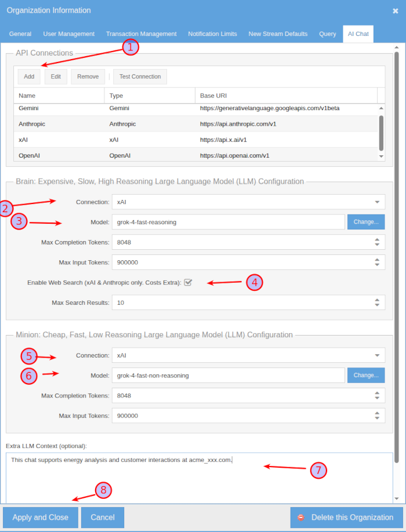This screenshot has width=406, height=532.
Task: Go to the New Stream Defaults tab
Action: pyautogui.click(x=278, y=34)
